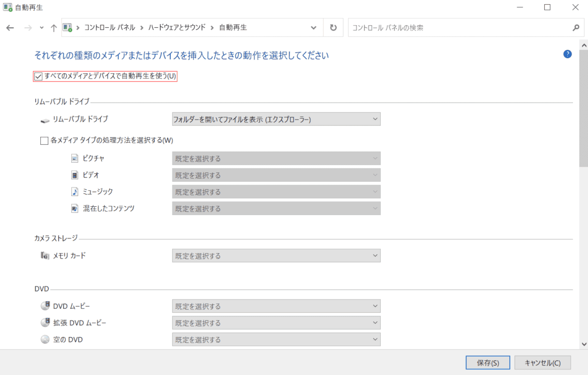This screenshot has height=375, width=588.
Task: Click the 空の DVD disc icon
Action: coord(45,340)
